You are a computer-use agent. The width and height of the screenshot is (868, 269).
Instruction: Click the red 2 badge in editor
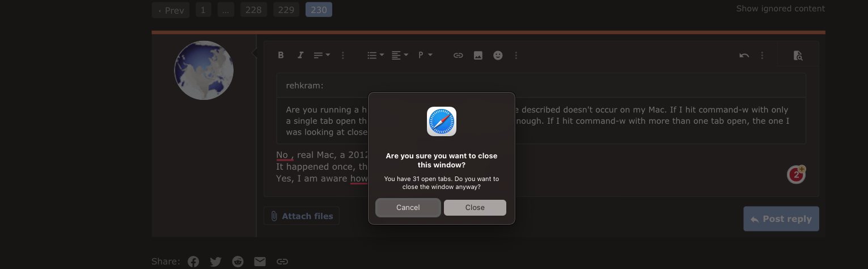(797, 175)
